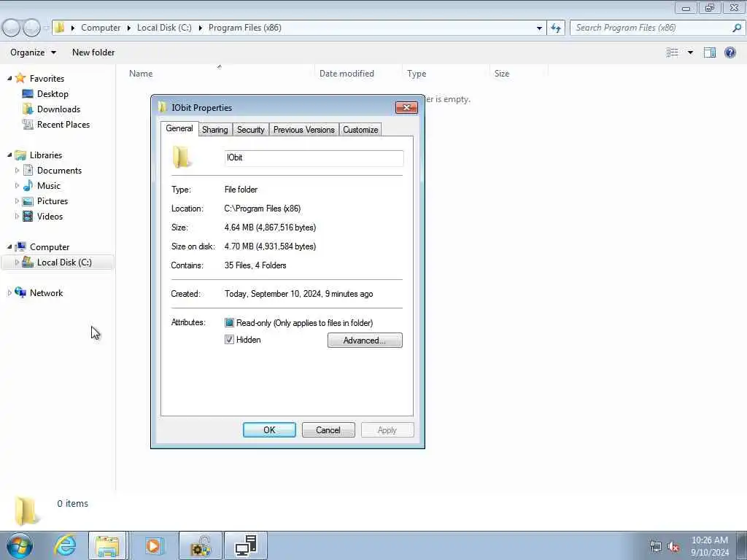747x560 pixels.
Task: Select the General tab
Action: (x=179, y=128)
